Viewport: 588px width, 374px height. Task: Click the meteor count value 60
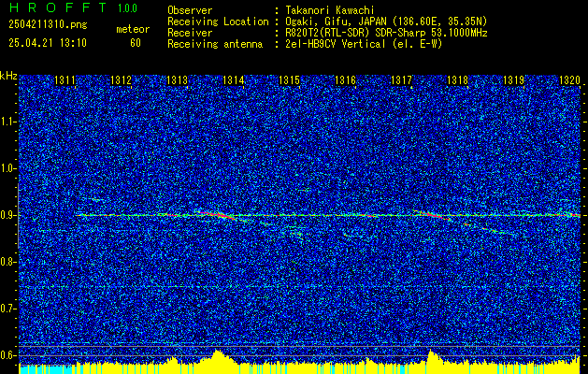[x=136, y=43]
